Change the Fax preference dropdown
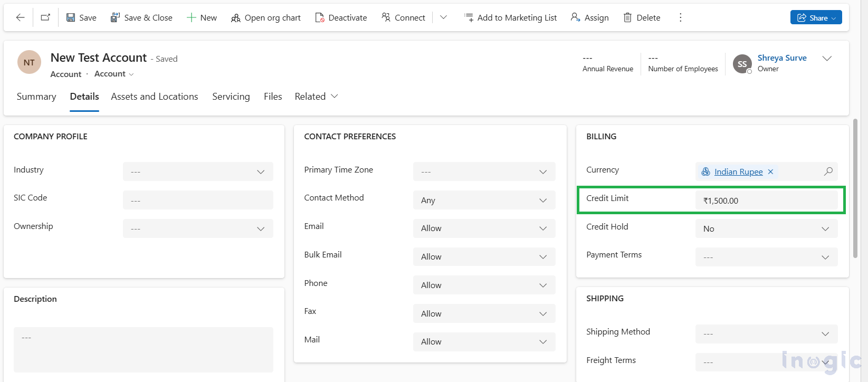This screenshot has width=868, height=382. click(x=484, y=313)
